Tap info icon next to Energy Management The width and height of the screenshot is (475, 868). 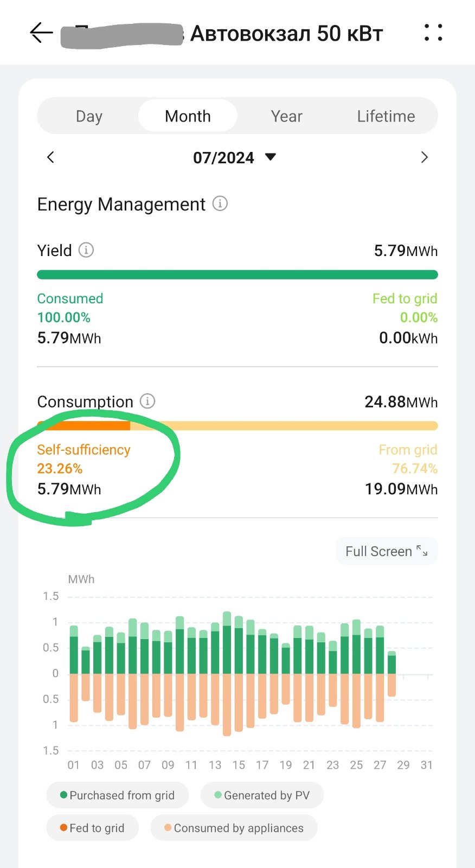click(220, 203)
